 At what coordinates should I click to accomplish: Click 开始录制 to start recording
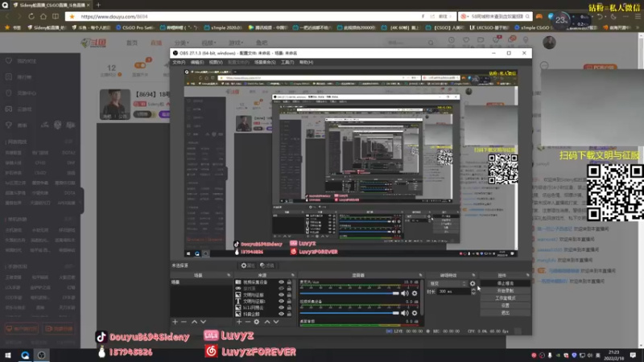506,290
